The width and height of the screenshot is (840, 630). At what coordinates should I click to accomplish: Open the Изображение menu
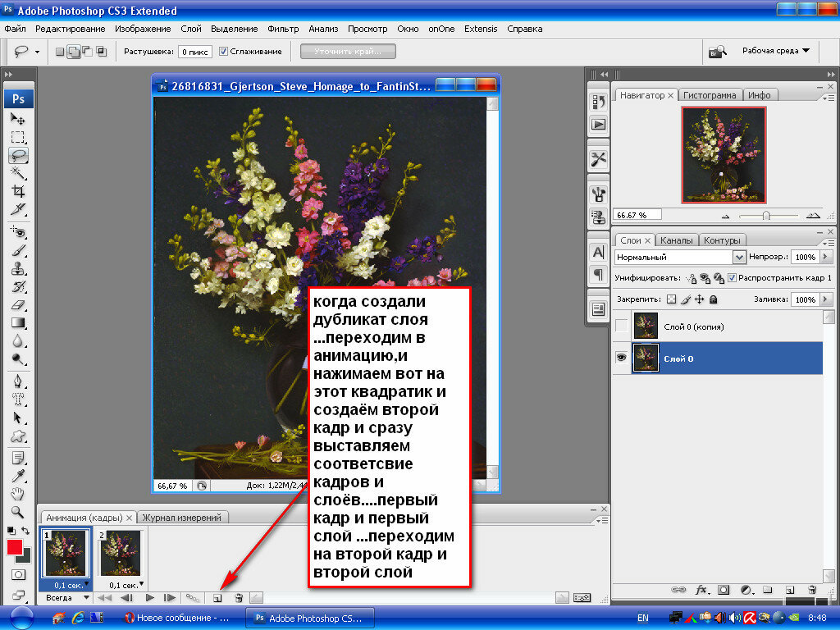pos(143,29)
